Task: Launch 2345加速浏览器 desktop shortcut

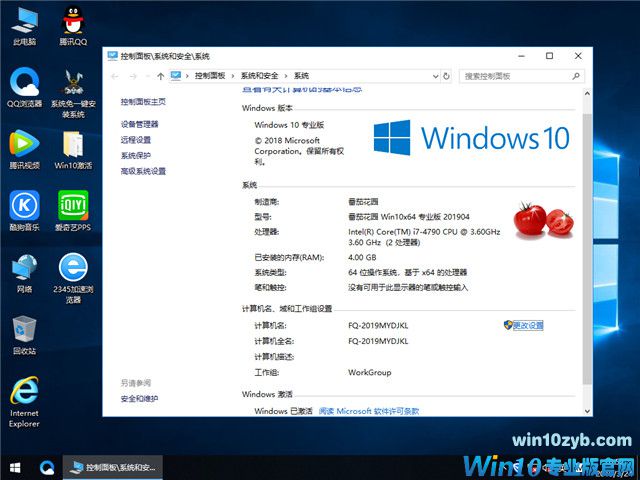Action: pyautogui.click(x=73, y=278)
